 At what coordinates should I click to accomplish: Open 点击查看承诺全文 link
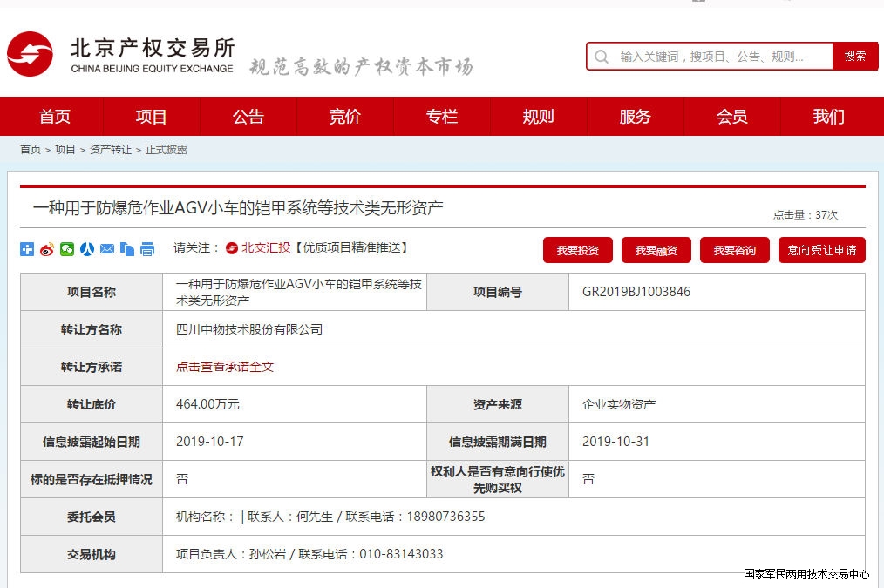[x=225, y=367]
